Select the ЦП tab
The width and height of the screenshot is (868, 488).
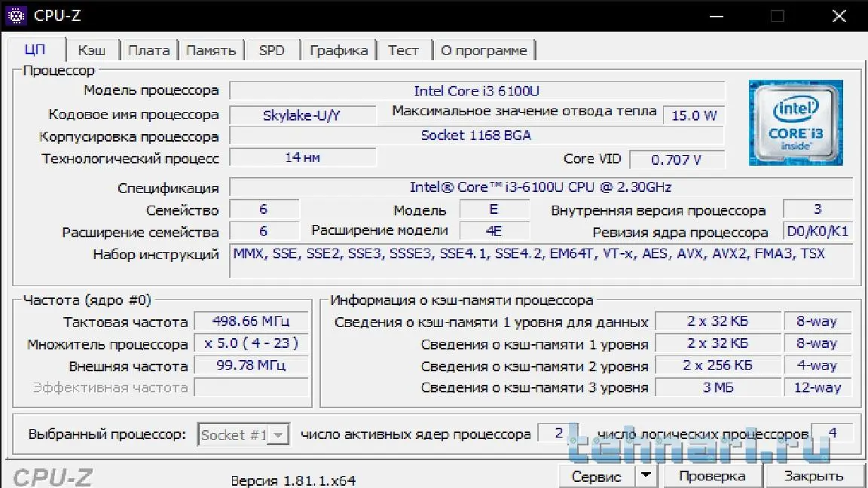(x=35, y=50)
